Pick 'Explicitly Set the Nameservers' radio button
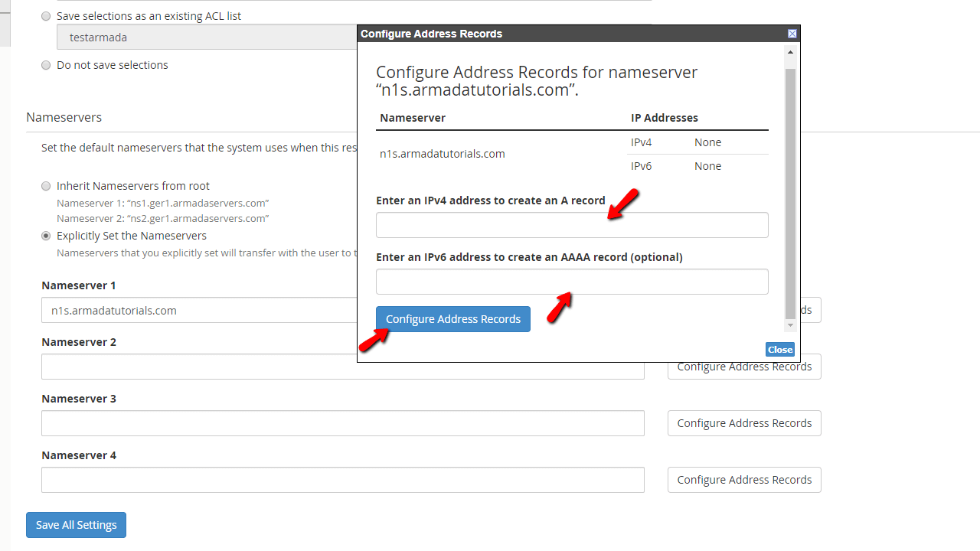The width and height of the screenshot is (980, 551). pyautogui.click(x=46, y=236)
